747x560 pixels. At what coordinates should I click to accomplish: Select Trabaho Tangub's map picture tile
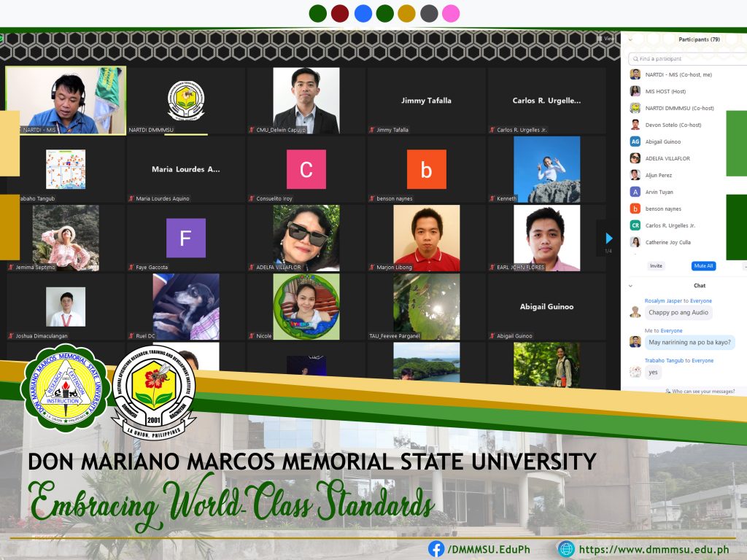pos(66,169)
